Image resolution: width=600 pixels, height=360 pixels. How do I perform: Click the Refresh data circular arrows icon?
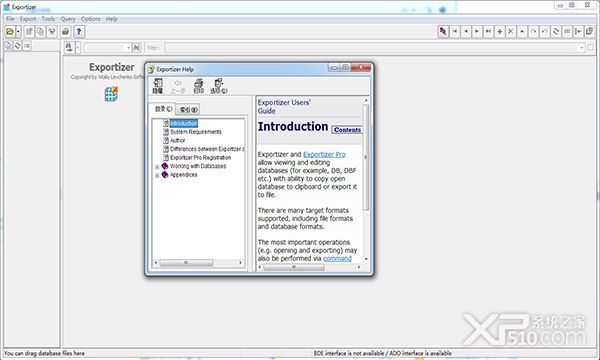click(556, 31)
